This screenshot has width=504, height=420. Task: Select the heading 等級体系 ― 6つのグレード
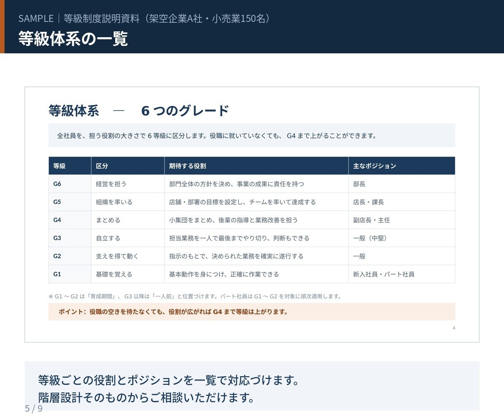pyautogui.click(x=138, y=111)
